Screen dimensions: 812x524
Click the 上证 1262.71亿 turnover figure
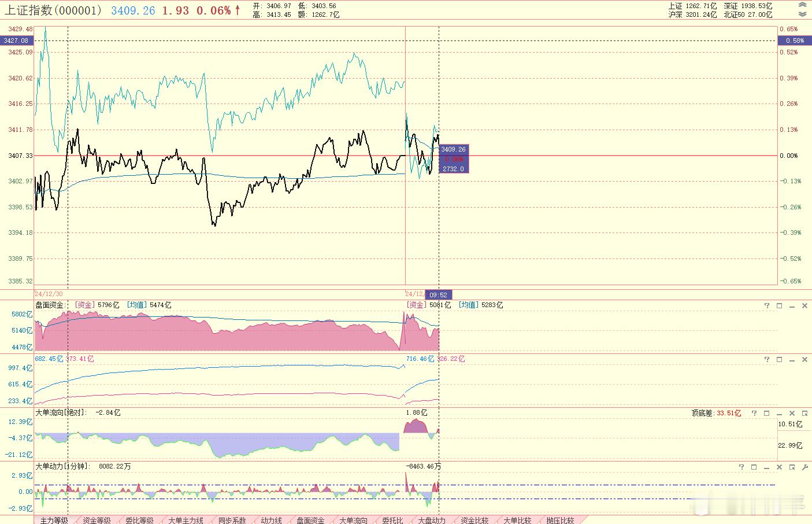(x=692, y=6)
